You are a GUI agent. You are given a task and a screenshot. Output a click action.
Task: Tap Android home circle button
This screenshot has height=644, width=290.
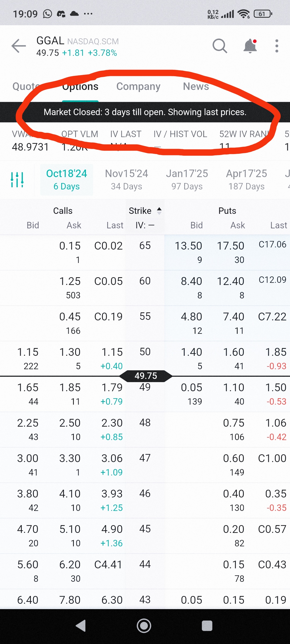pos(144,626)
